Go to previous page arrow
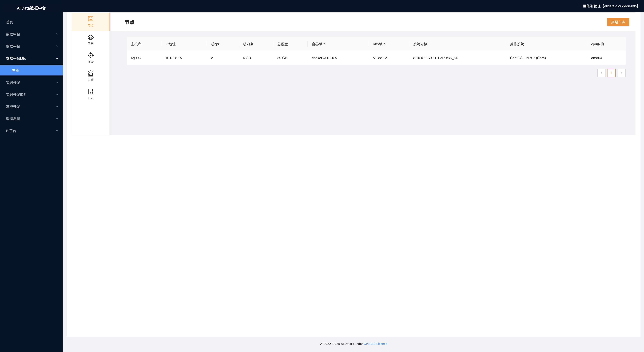 click(x=601, y=73)
